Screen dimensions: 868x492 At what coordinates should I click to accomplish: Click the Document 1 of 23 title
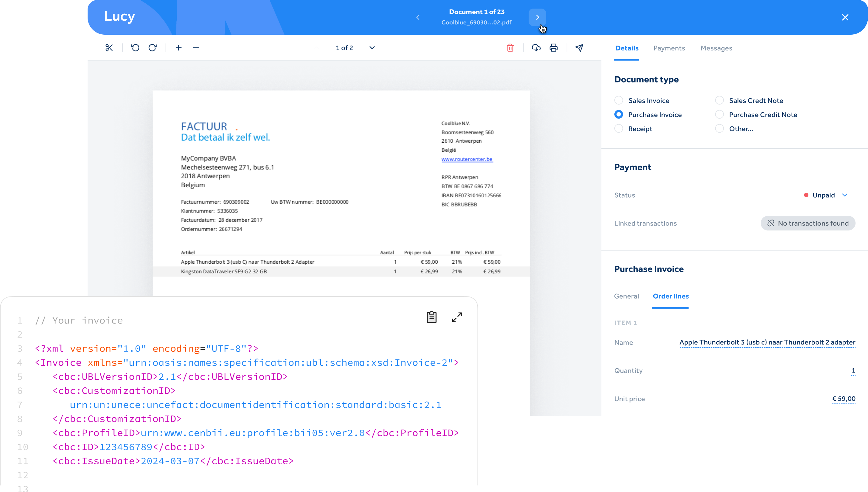tap(477, 12)
